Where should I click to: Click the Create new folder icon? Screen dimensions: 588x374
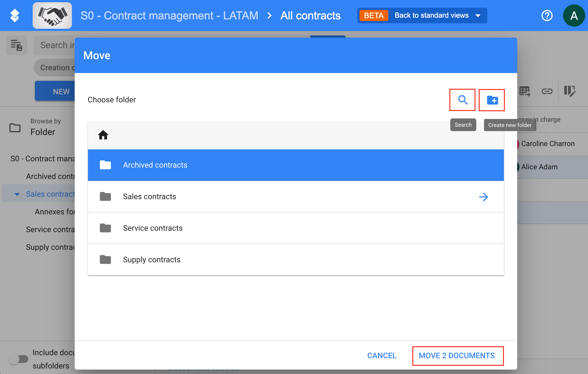coord(492,100)
